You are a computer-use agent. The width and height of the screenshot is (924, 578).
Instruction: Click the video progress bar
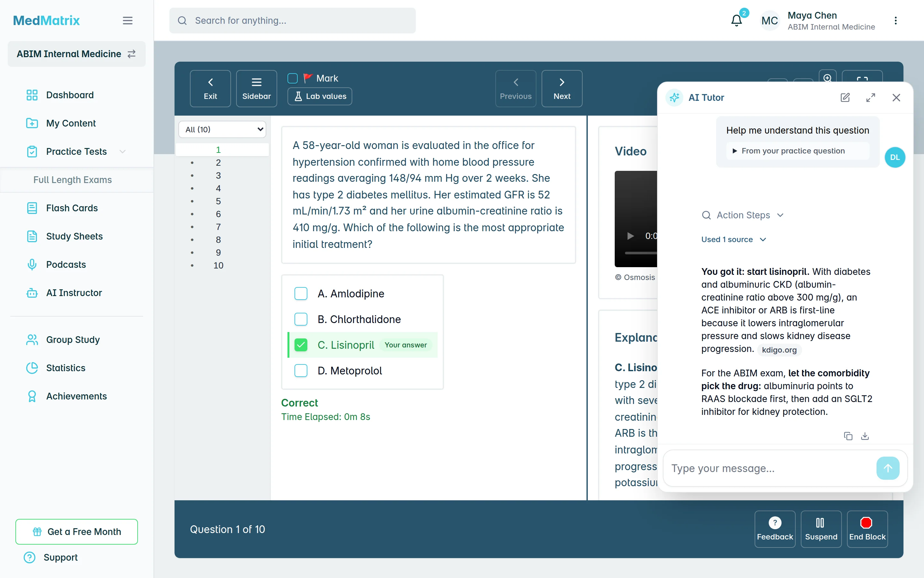tap(641, 253)
